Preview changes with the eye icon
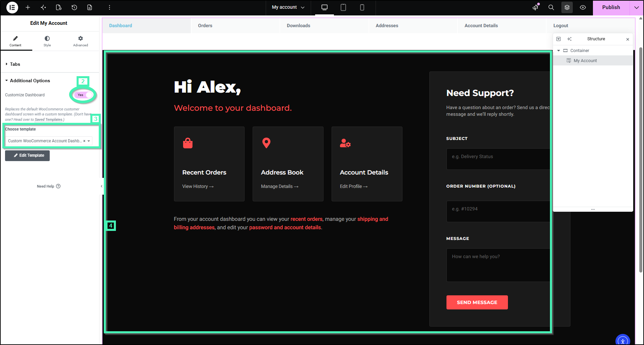644x345 pixels. point(583,7)
